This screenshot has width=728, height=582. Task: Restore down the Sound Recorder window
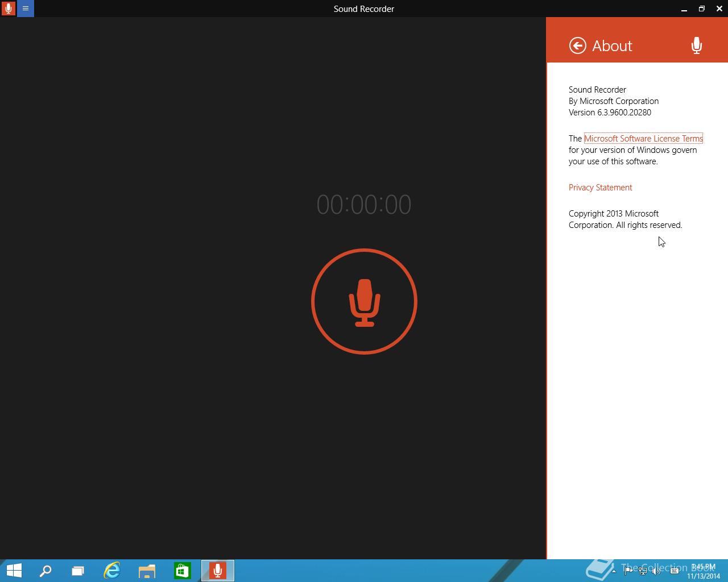click(702, 9)
